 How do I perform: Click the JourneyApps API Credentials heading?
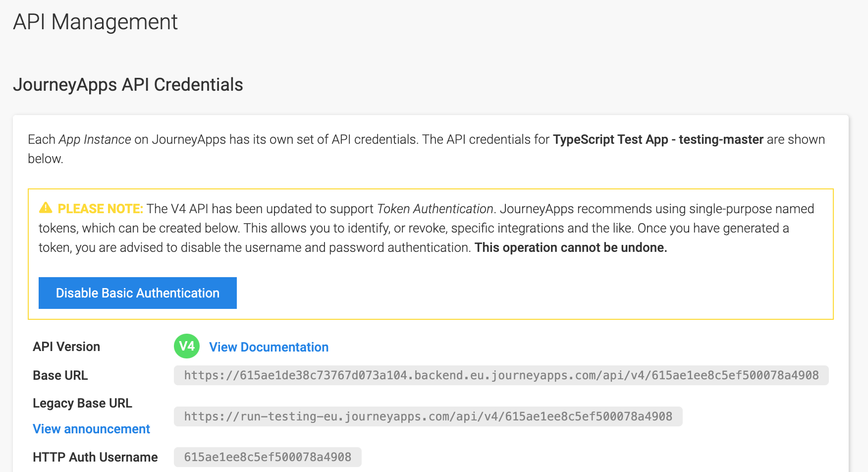[128, 85]
